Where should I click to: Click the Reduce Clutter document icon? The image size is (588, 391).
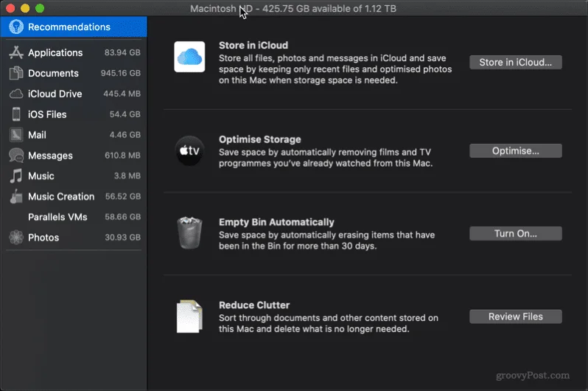189,316
